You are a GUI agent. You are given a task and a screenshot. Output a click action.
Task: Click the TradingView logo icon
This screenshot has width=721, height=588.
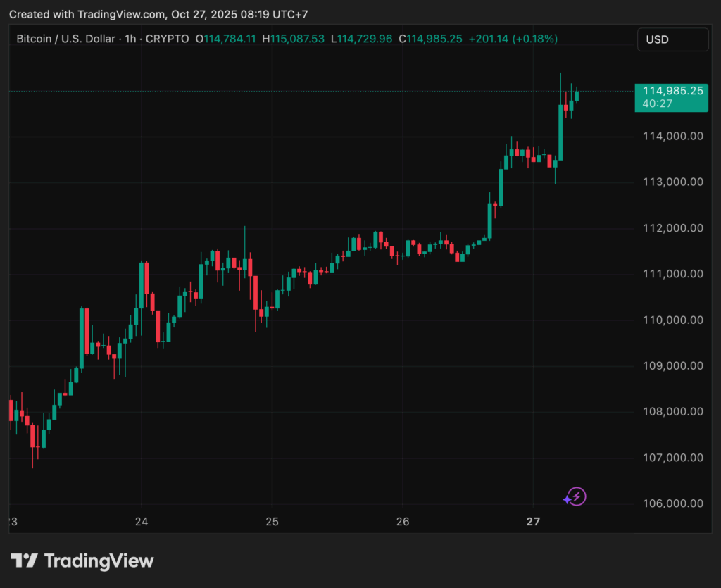[24, 561]
